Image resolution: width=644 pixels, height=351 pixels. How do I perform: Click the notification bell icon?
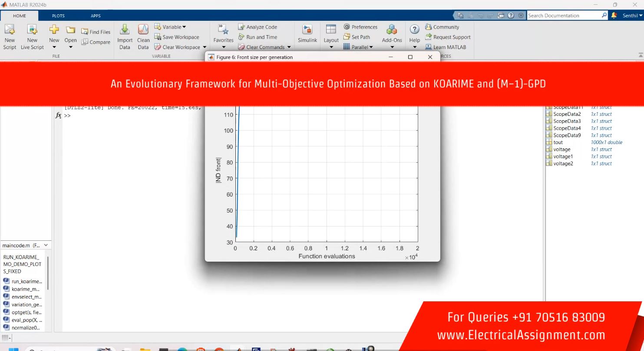pos(614,15)
